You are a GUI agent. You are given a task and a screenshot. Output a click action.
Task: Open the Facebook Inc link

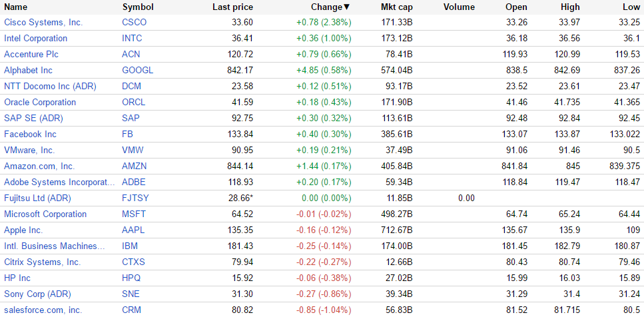coord(30,135)
